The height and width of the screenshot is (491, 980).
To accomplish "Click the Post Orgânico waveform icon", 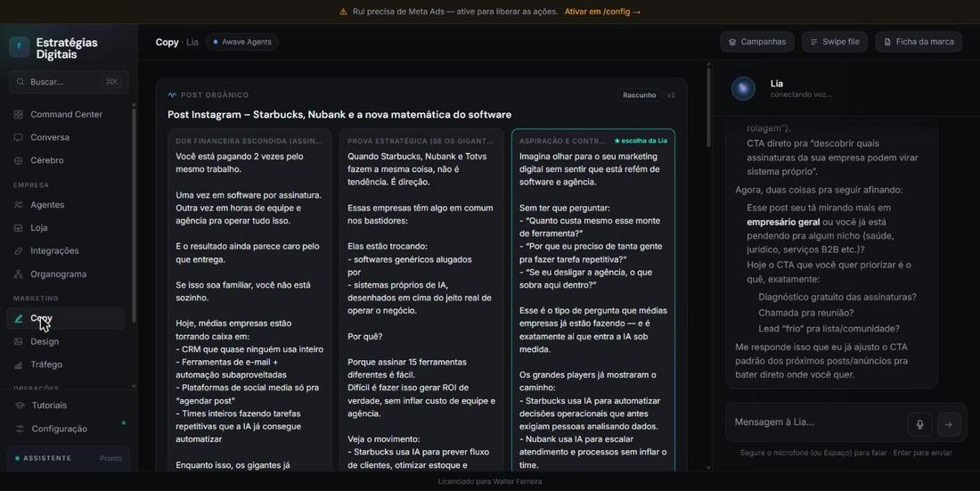I will 172,95.
